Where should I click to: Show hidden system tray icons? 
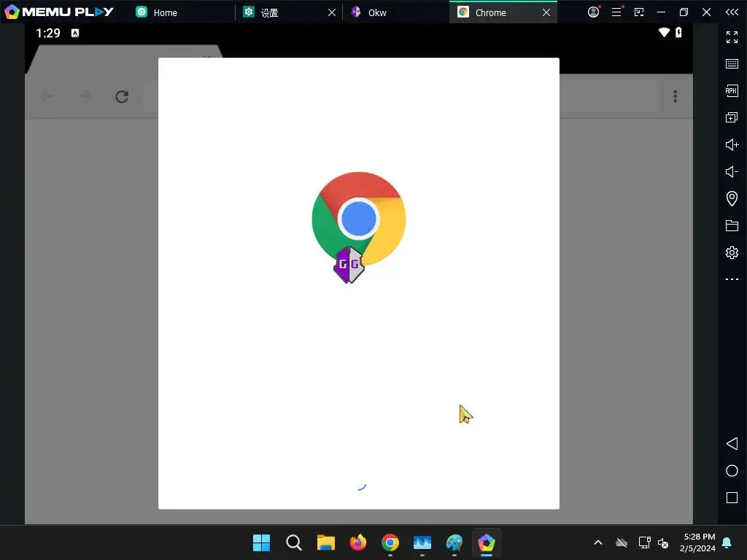point(598,542)
